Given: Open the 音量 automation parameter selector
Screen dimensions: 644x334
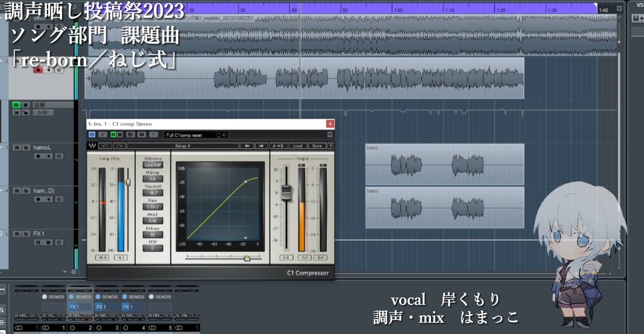Looking at the screenshot, I should coord(53,105).
